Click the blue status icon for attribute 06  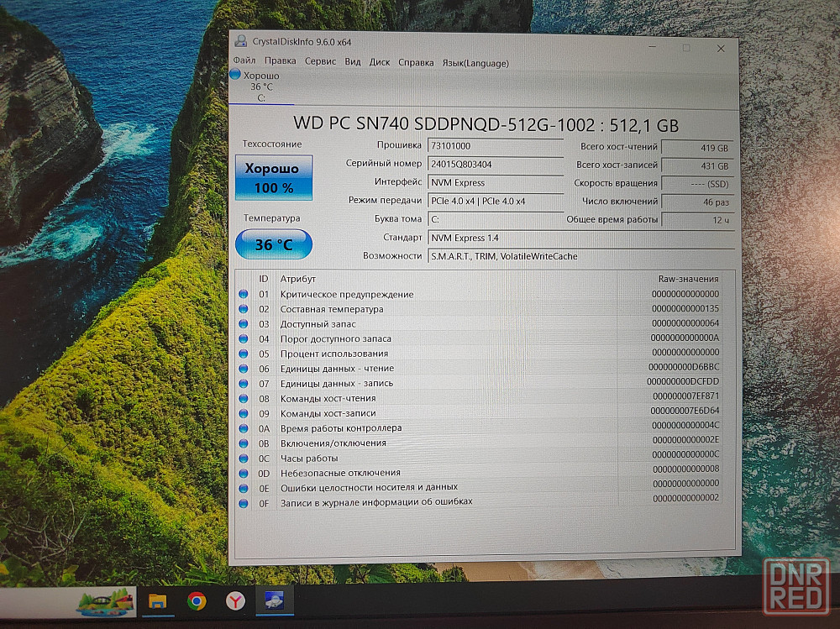[x=244, y=369]
